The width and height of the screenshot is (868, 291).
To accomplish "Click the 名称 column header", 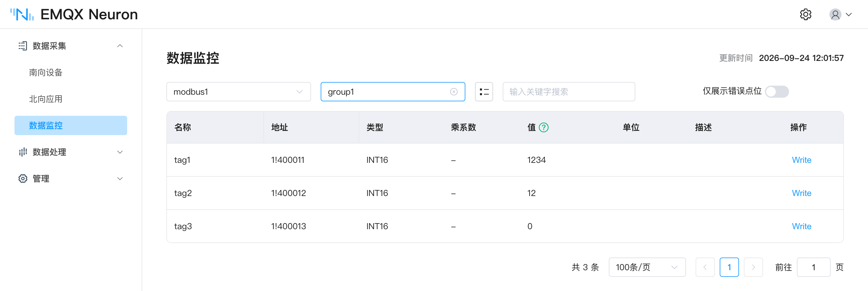I will click(x=183, y=128).
